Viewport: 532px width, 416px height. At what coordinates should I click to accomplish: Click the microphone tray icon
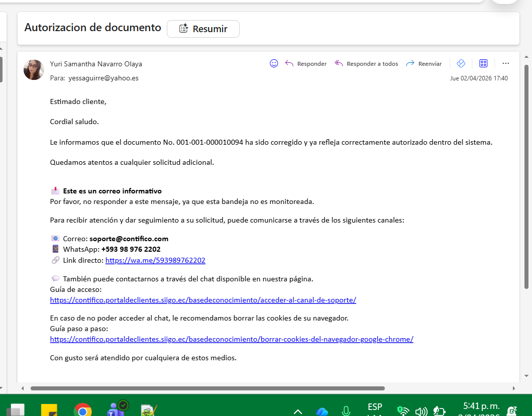click(x=346, y=411)
